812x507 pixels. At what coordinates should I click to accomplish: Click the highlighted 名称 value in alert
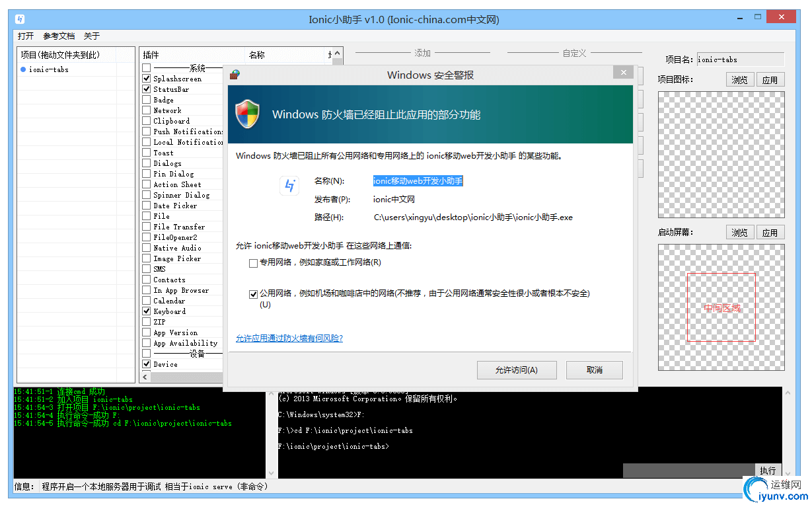click(x=418, y=180)
